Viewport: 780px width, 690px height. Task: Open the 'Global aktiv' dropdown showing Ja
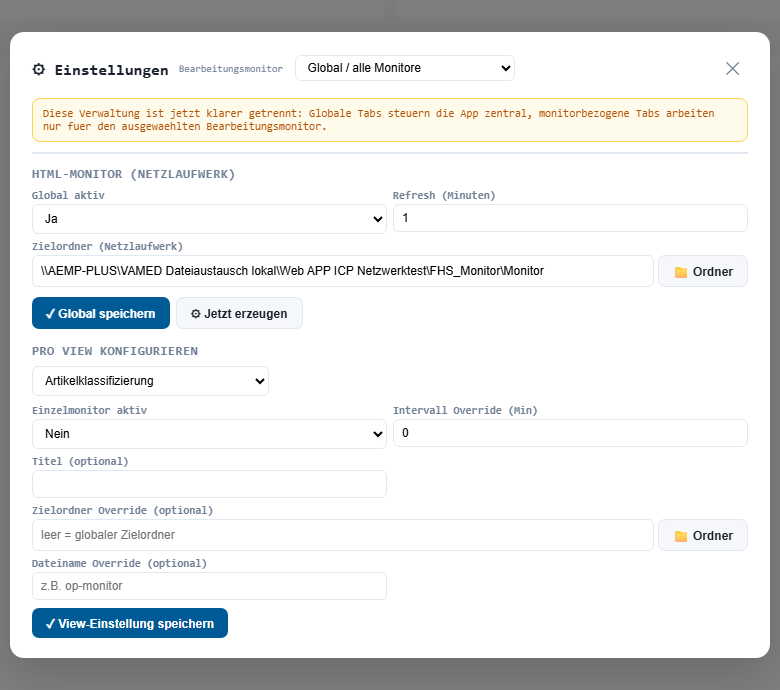pyautogui.click(x=209, y=219)
